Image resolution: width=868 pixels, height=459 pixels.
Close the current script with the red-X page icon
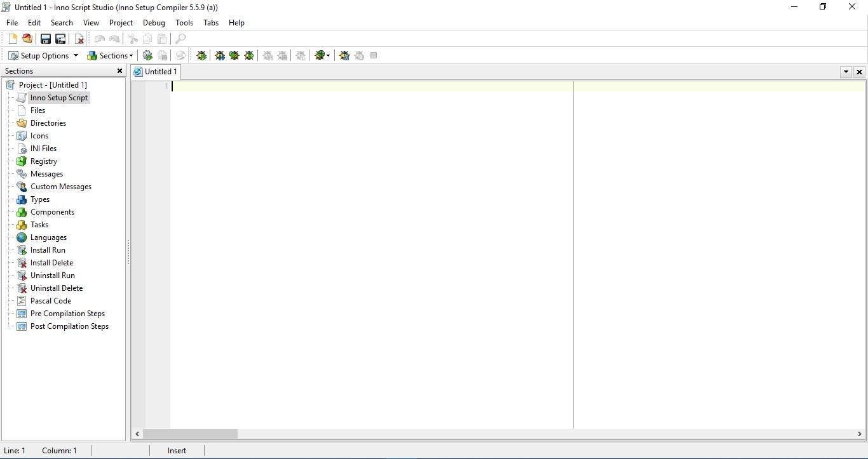(x=79, y=39)
